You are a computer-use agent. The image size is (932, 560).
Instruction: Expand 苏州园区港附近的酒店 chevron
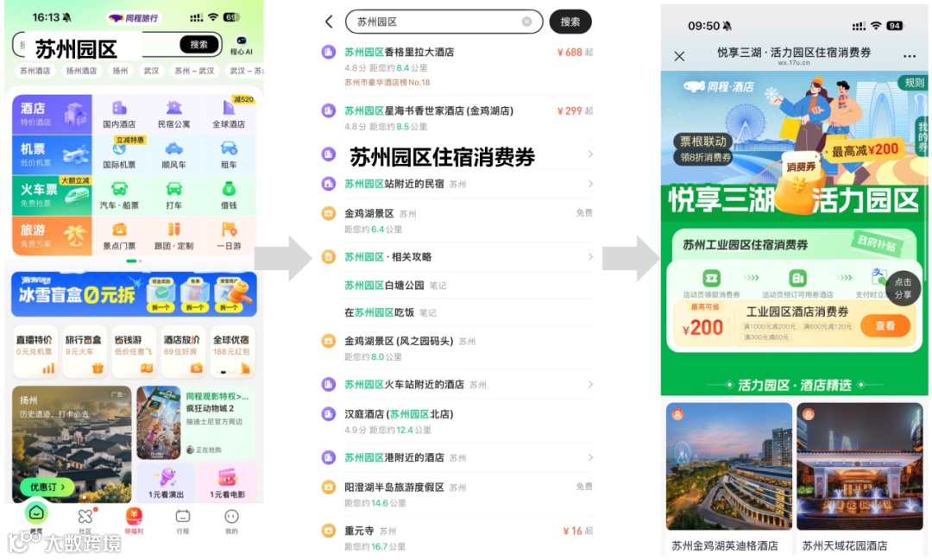pos(590,457)
